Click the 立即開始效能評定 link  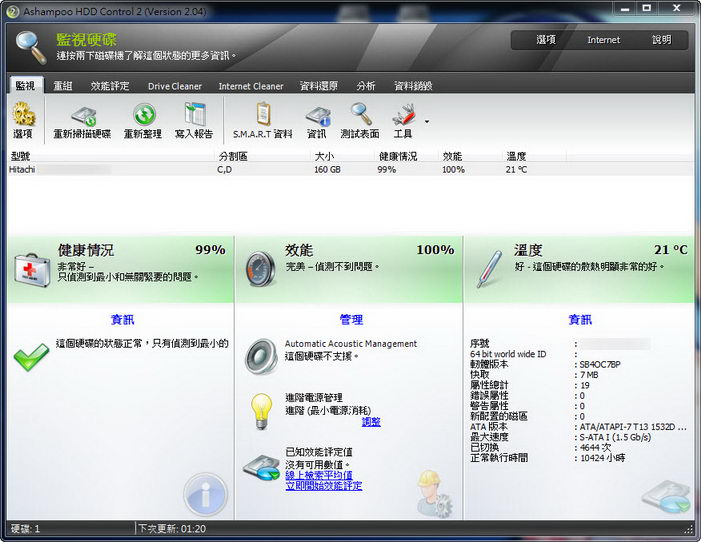click(323, 485)
